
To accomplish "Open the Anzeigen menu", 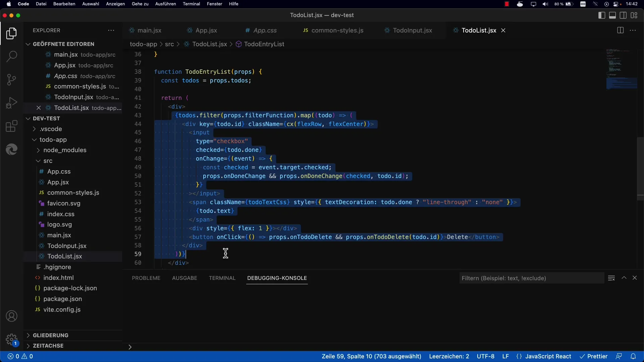I will point(115,4).
